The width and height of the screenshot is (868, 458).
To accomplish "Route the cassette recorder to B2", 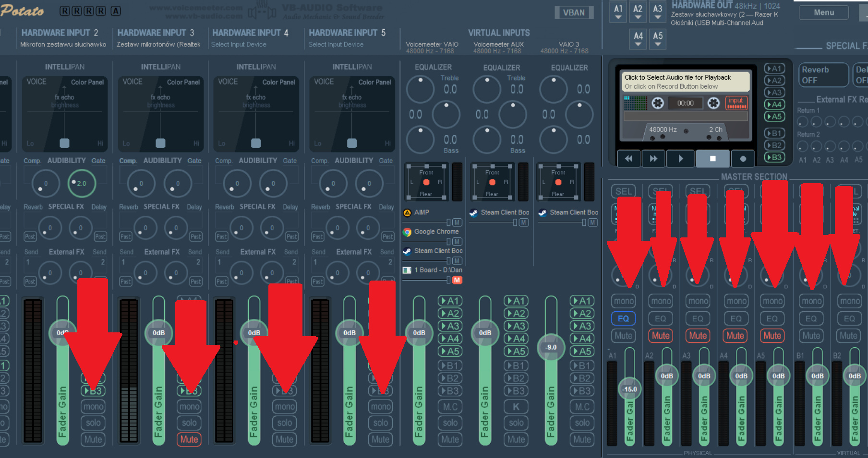I will point(774,145).
